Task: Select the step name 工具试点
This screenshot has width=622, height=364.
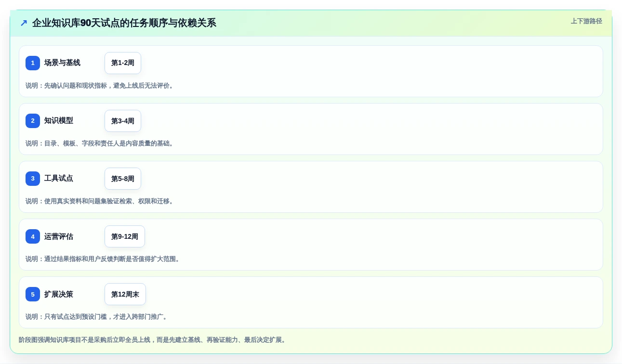Action: (59, 179)
